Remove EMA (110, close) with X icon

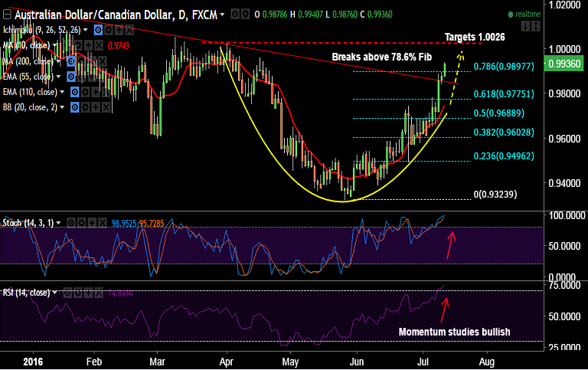coord(106,93)
